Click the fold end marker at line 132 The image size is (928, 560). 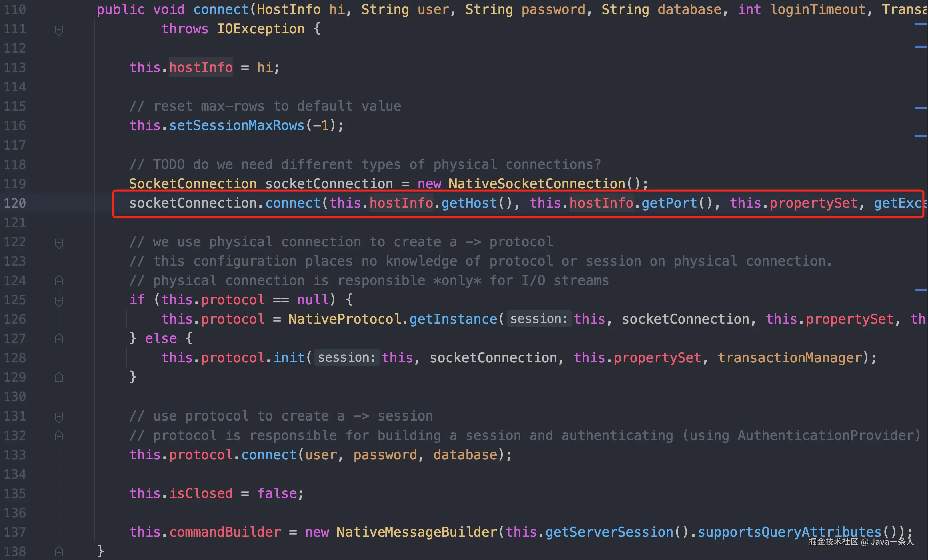tap(59, 436)
